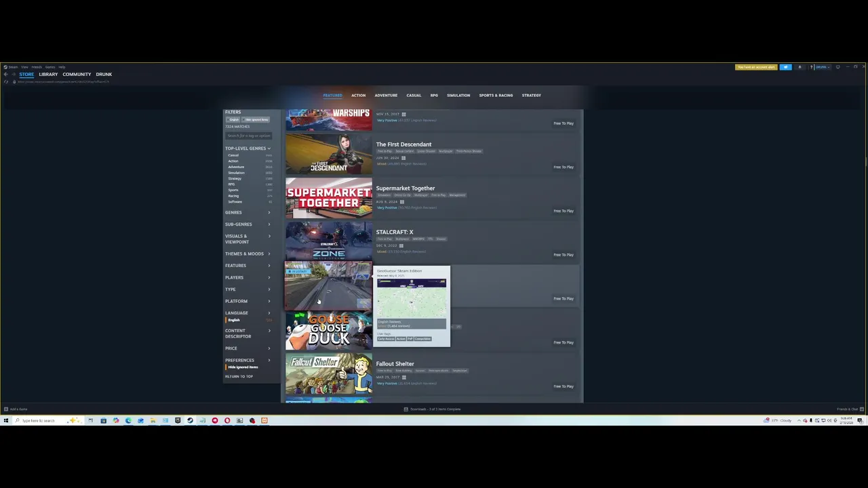The height and width of the screenshot is (488, 868).
Task: Select the STRATEGY category tab
Action: click(x=531, y=96)
